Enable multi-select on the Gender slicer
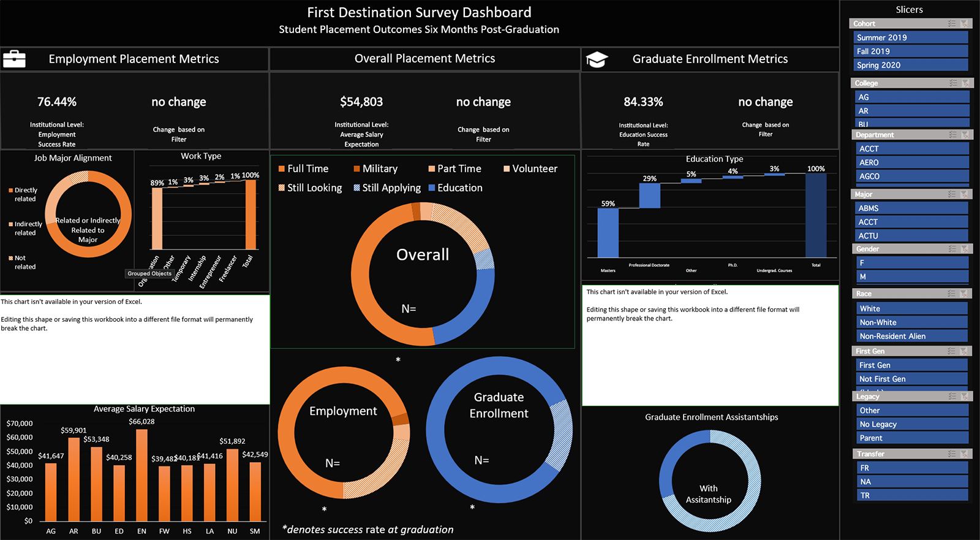 pos(952,249)
